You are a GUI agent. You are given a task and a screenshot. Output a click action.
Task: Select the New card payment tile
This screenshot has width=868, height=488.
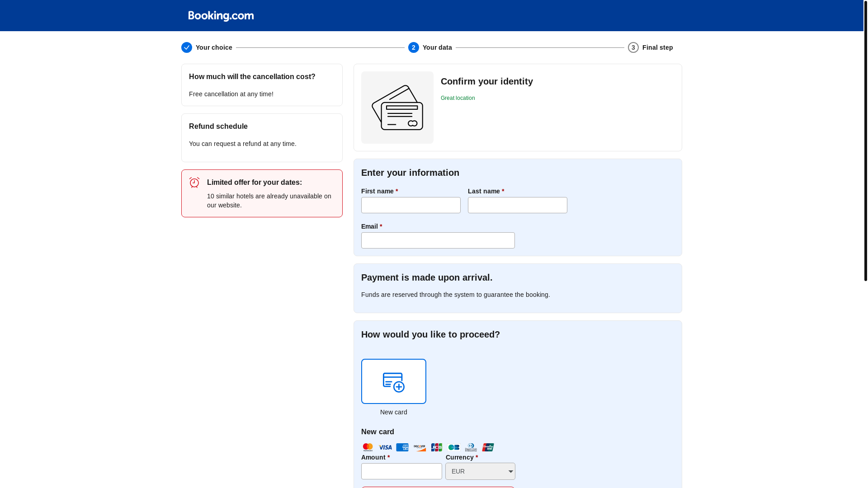[394, 381]
